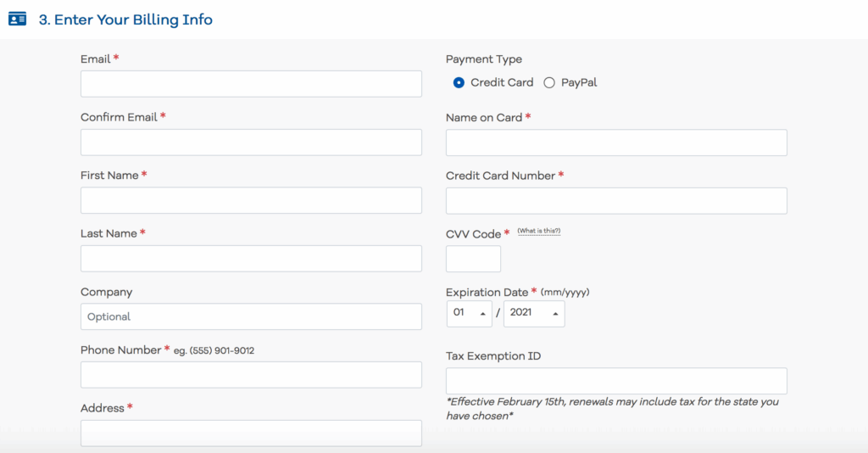The image size is (868, 453).
Task: Click the Payment Type label
Action: coord(484,59)
